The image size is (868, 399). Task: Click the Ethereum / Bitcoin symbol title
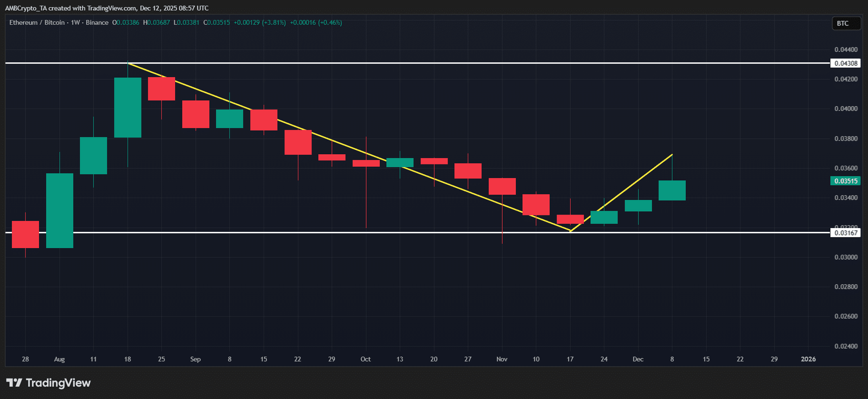(37, 23)
